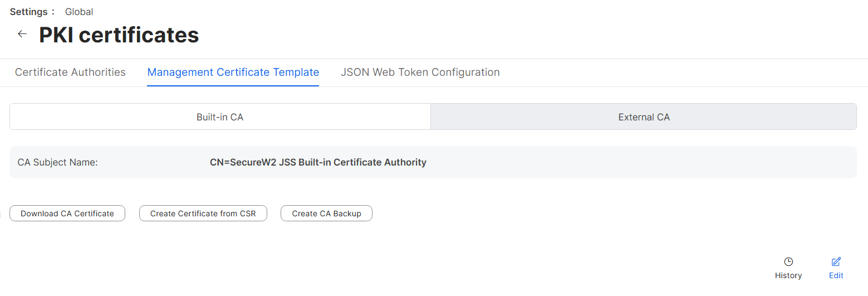Screen dimensions: 868x296
Task: Click the PKI certificates page heading
Action: coord(119,35)
